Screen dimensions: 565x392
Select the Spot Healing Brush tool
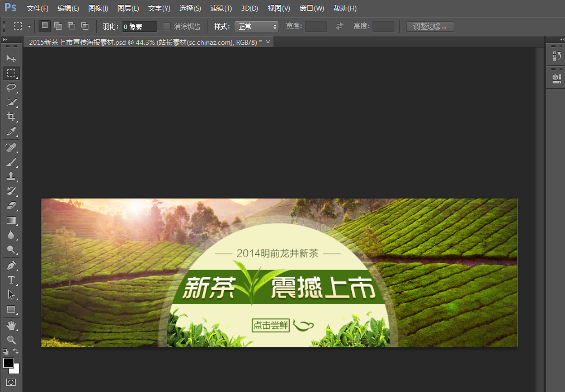click(11, 148)
